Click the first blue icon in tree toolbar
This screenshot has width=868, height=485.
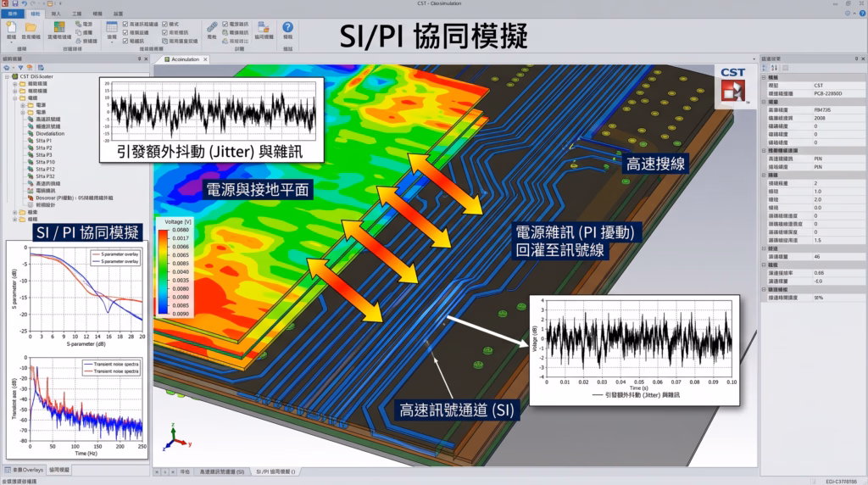point(6,68)
